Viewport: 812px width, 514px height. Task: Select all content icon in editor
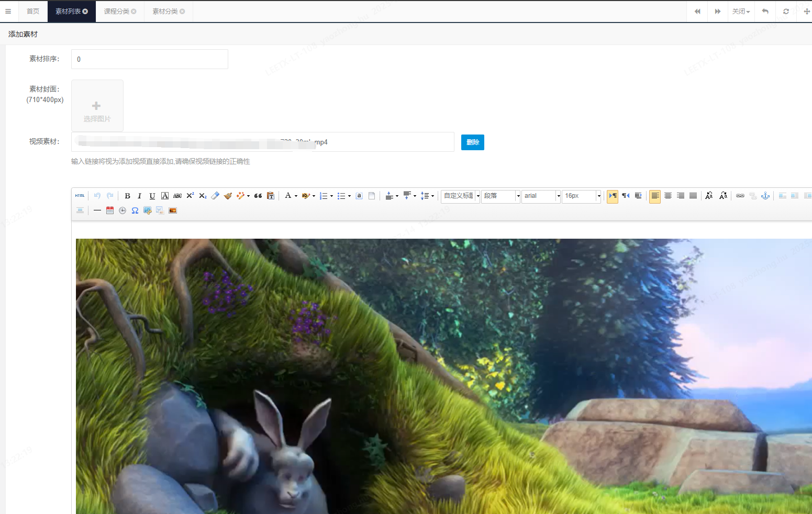(x=359, y=196)
